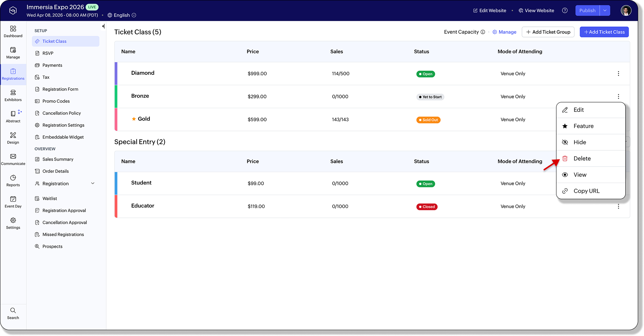Click the help question mark icon
The image size is (644, 336).
[x=565, y=11]
